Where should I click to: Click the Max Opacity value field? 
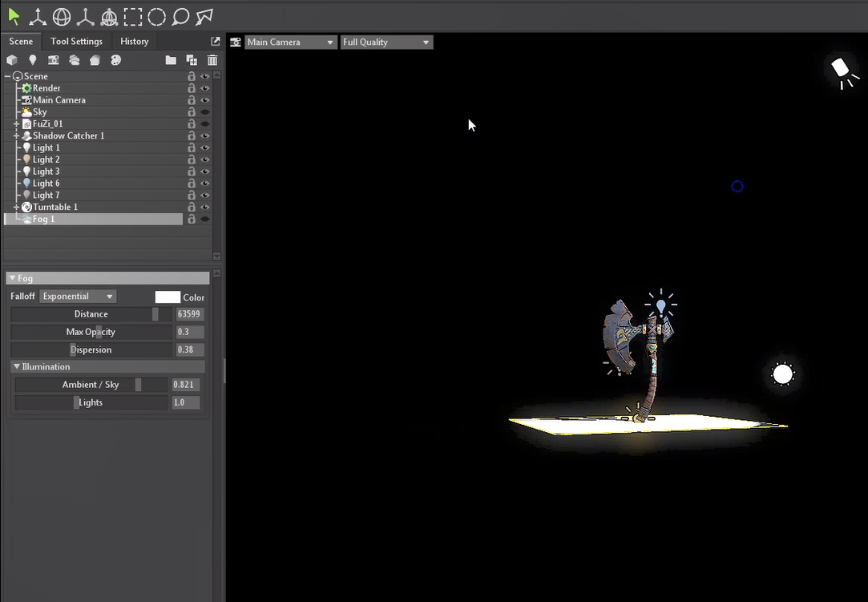(x=189, y=332)
